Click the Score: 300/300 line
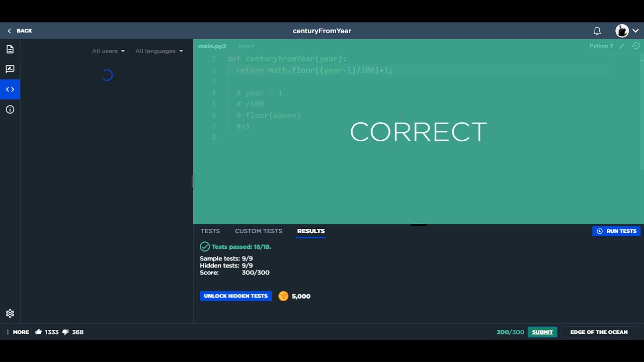The image size is (644, 362). point(234,273)
